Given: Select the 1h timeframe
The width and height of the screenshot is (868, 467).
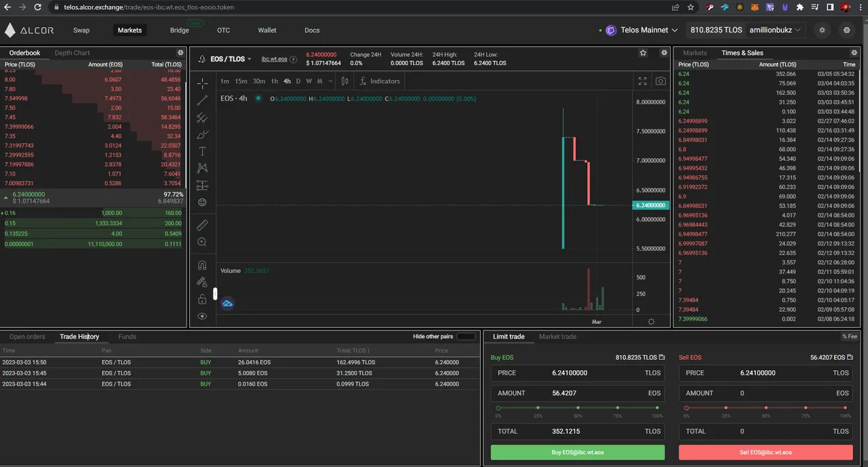Looking at the screenshot, I should click(274, 81).
